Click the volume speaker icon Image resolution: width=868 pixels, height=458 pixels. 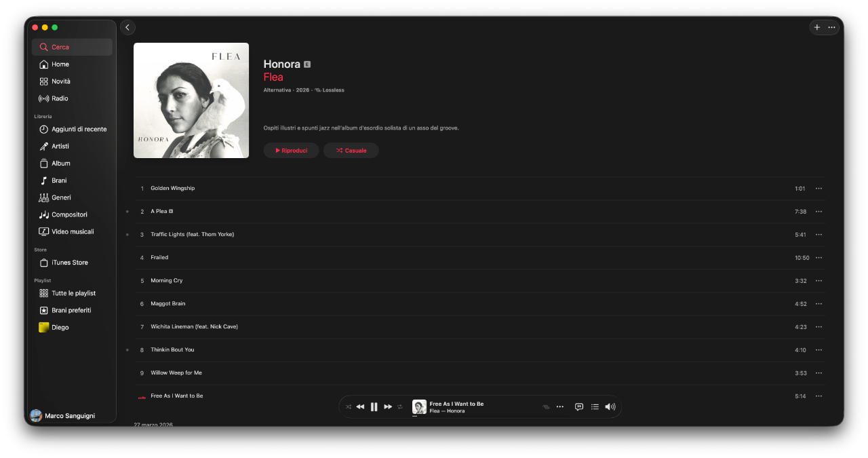tap(610, 406)
